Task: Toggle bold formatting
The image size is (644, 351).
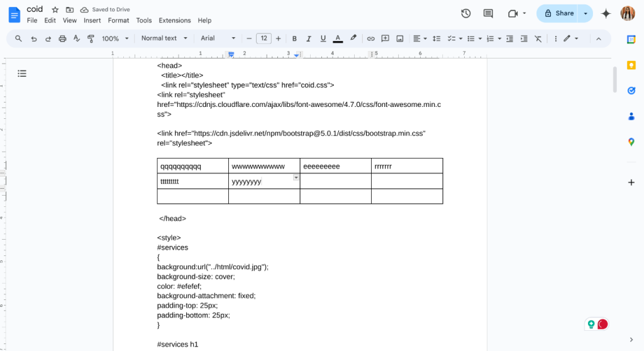Action: point(294,38)
